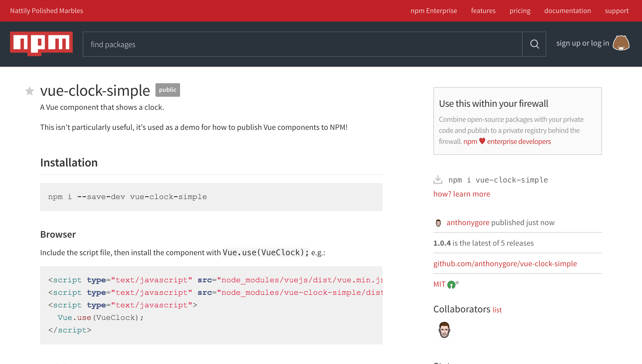
Task: Click sign up or log in
Action: coord(582,43)
